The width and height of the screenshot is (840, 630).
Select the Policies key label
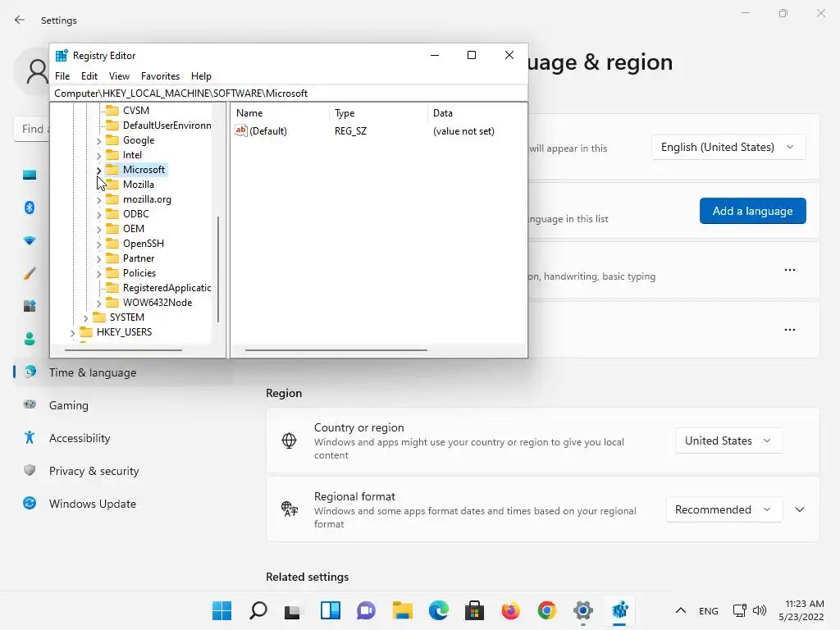coord(139,272)
